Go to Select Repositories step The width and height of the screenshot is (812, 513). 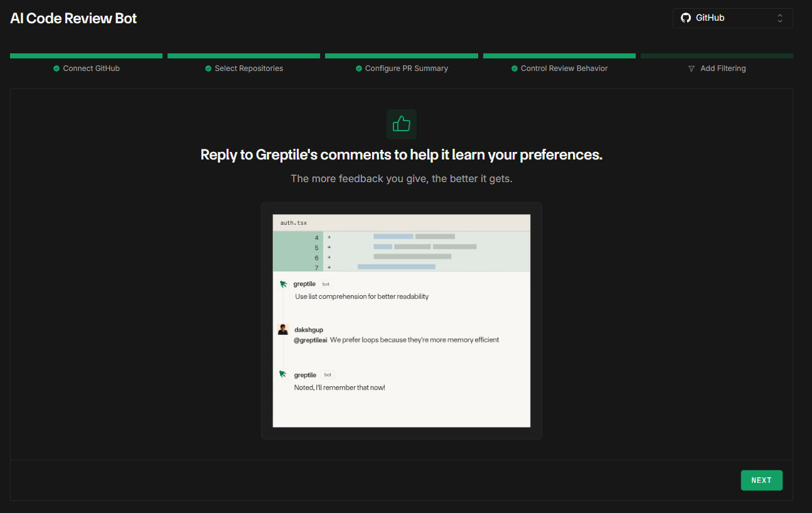(x=243, y=68)
